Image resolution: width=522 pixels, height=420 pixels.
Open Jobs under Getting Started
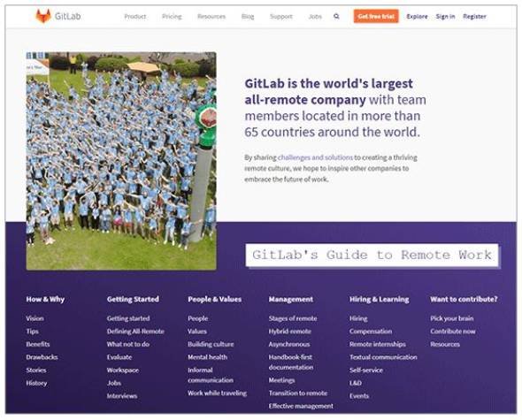point(114,384)
